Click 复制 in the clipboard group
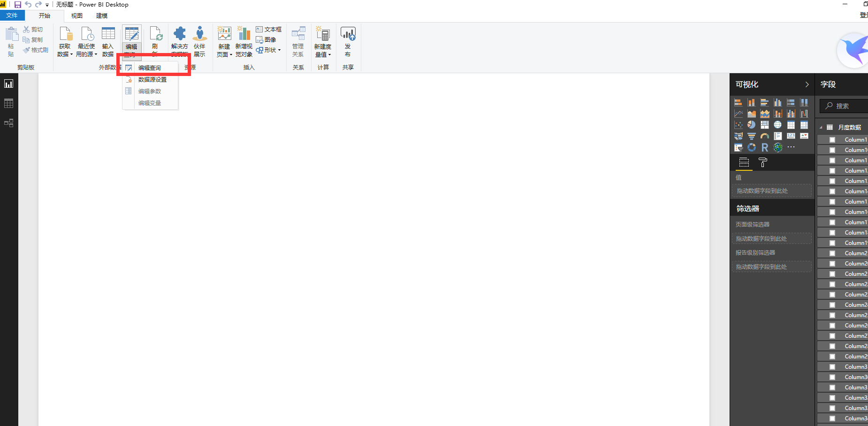 pyautogui.click(x=33, y=40)
